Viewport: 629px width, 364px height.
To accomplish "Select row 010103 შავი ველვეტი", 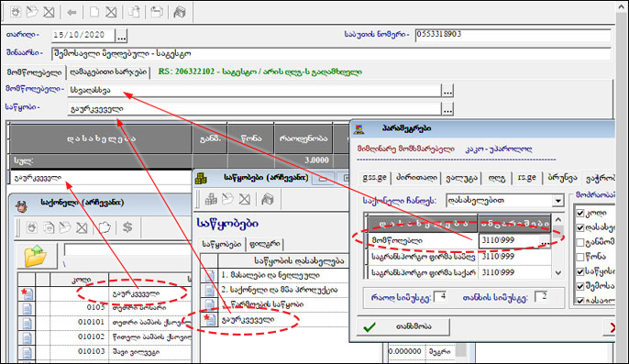I will tap(105, 352).
